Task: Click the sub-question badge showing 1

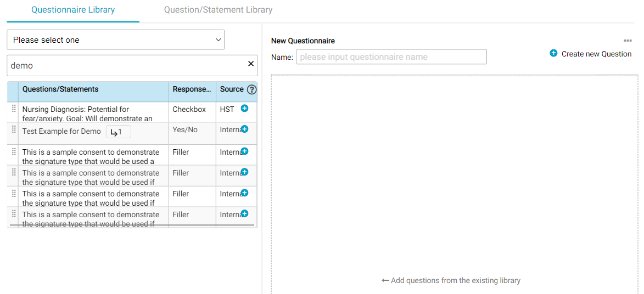Action: 118,132
